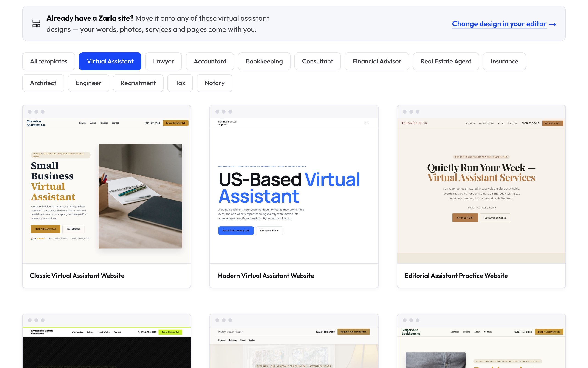This screenshot has width=588, height=368.
Task: Select the All templates filter
Action: pyautogui.click(x=49, y=61)
